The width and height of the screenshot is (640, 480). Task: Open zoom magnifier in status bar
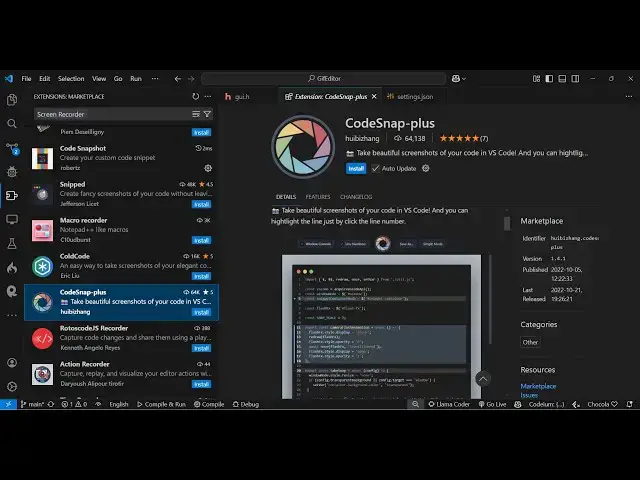(415, 404)
